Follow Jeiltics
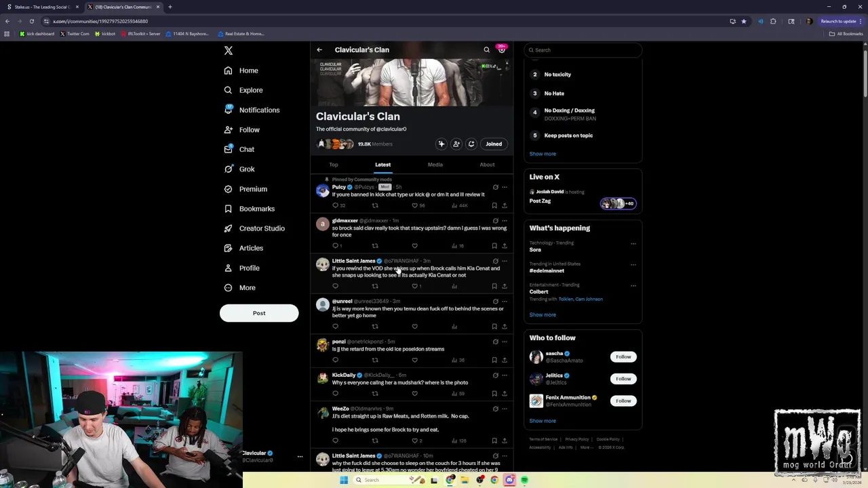This screenshot has width=868, height=488. point(623,379)
